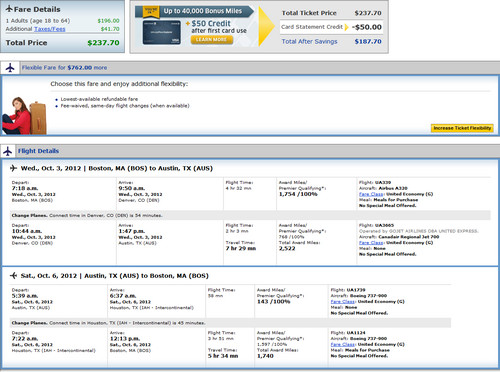This screenshot has width=500, height=372.
Task: Click the plane icon for Austin to Boston flight
Action: pos(13,275)
